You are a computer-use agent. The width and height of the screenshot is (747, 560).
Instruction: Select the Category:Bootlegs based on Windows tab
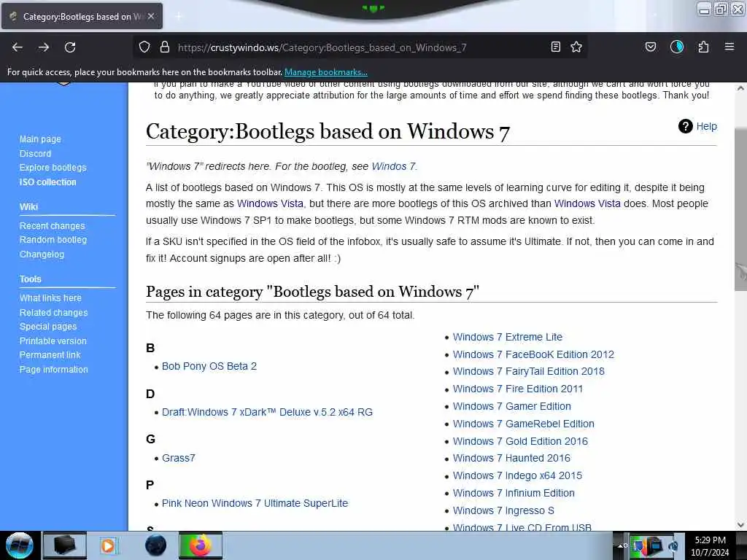(82, 16)
